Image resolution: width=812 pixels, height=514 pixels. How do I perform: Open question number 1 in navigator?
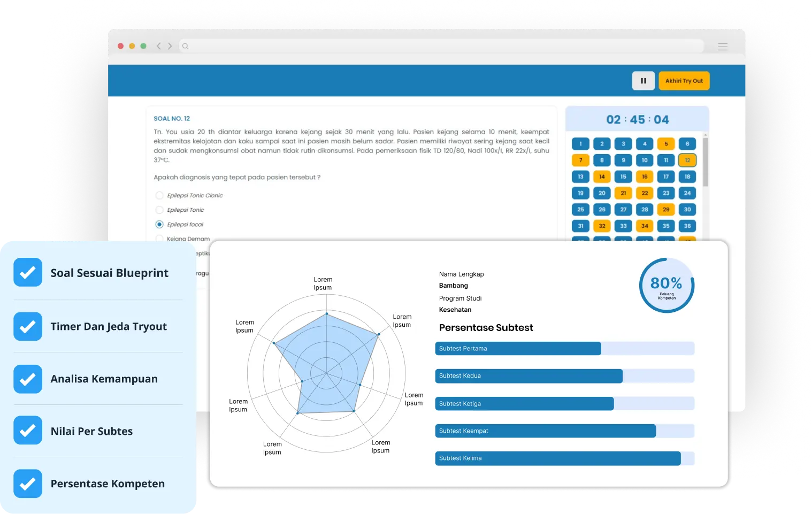tap(580, 144)
